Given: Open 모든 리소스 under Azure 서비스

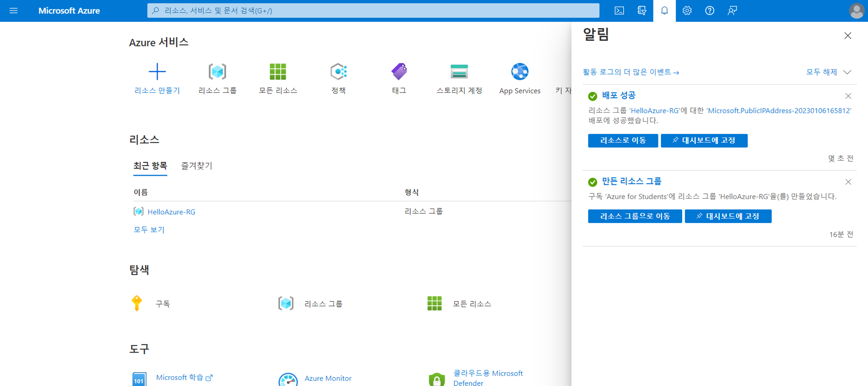Looking at the screenshot, I should tap(278, 72).
